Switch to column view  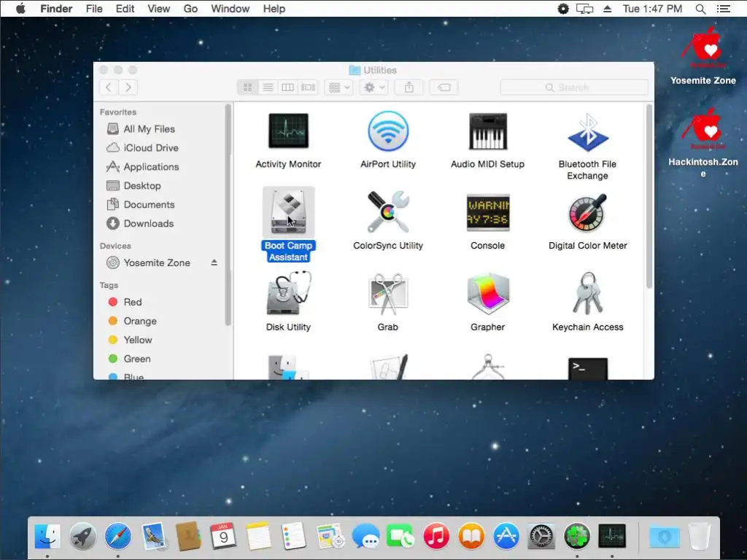tap(287, 87)
